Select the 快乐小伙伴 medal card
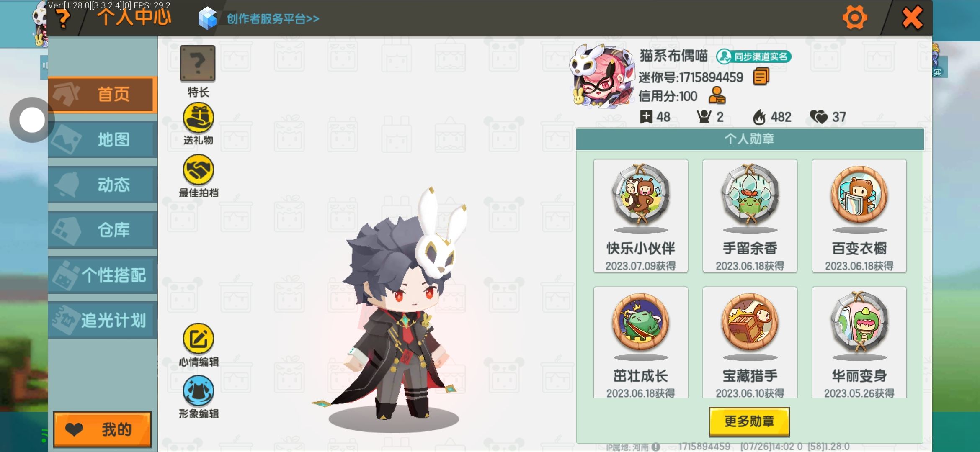The height and width of the screenshot is (452, 980). [641, 216]
